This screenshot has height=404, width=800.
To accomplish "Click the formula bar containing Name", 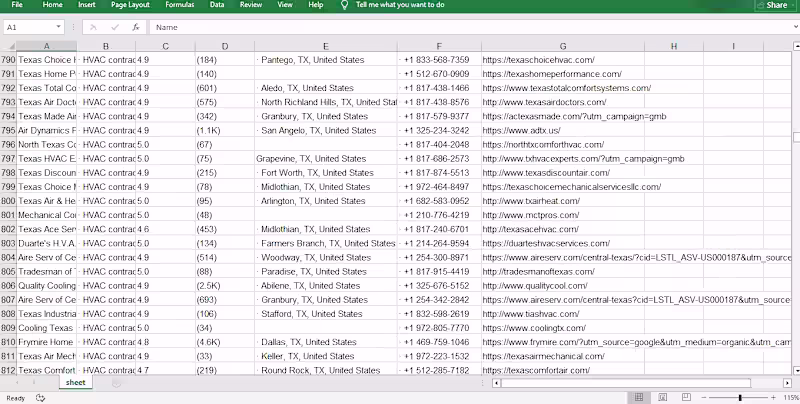I will point(469,28).
